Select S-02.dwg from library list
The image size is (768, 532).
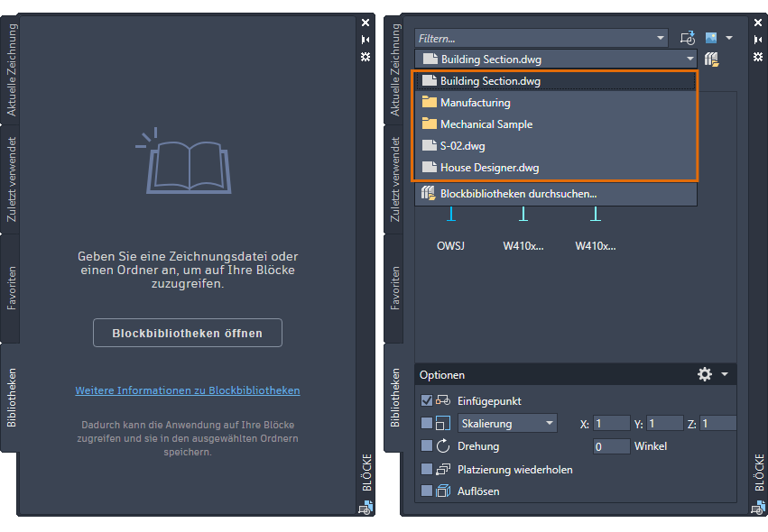pyautogui.click(x=555, y=145)
